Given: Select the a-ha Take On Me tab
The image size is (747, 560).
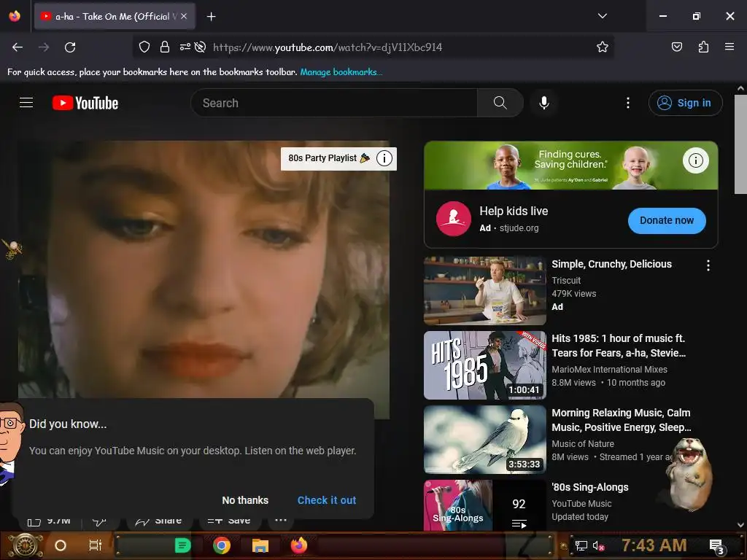Looking at the screenshot, I should pos(115,16).
